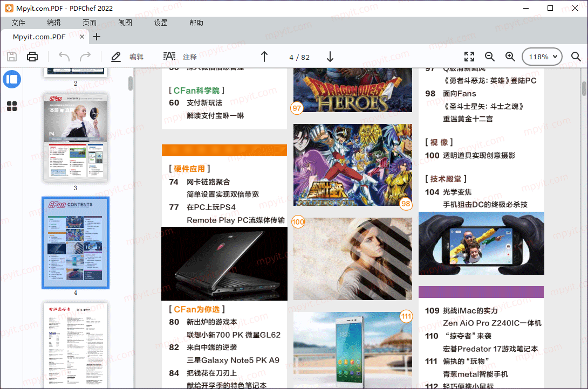Click the black laptop image
The image size is (588, 389).
[224, 263]
